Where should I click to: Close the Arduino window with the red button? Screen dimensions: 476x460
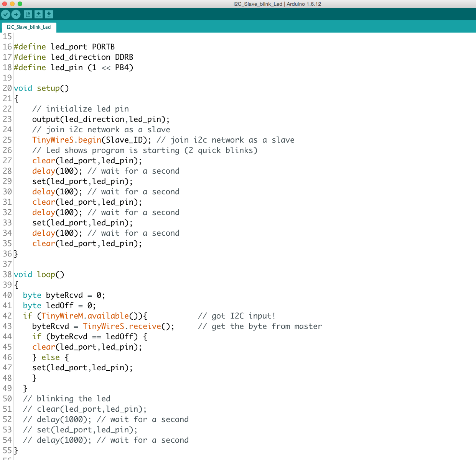4,4
